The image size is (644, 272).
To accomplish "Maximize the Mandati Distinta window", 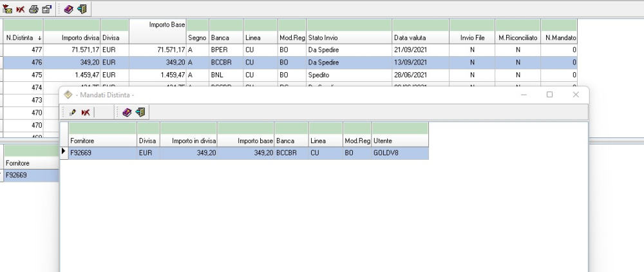I will click(x=549, y=95).
